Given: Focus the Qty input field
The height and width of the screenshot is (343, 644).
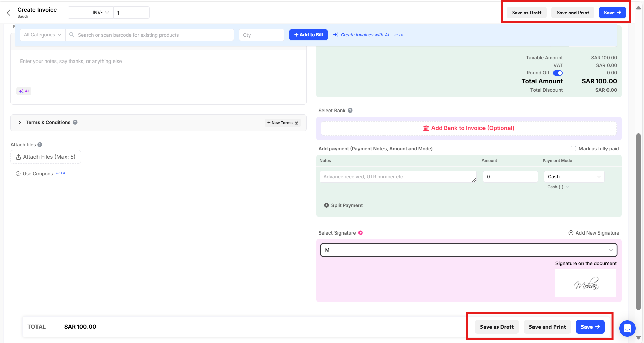Looking at the screenshot, I should point(262,35).
